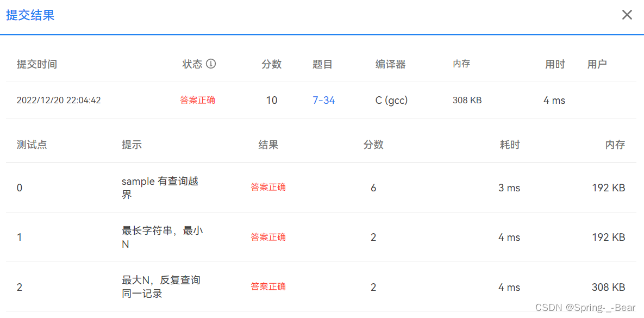The height and width of the screenshot is (318, 644).
Task: Click the 分数 column header to sort
Action: 272,64
